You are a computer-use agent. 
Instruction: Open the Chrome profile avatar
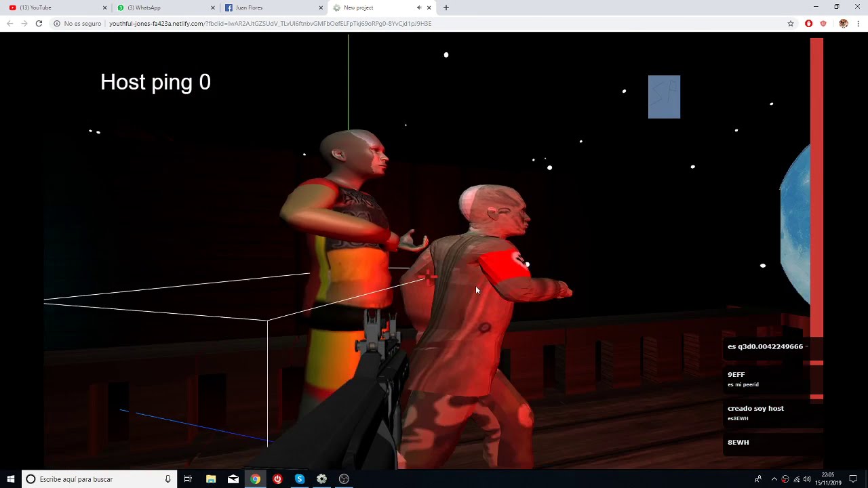click(844, 24)
